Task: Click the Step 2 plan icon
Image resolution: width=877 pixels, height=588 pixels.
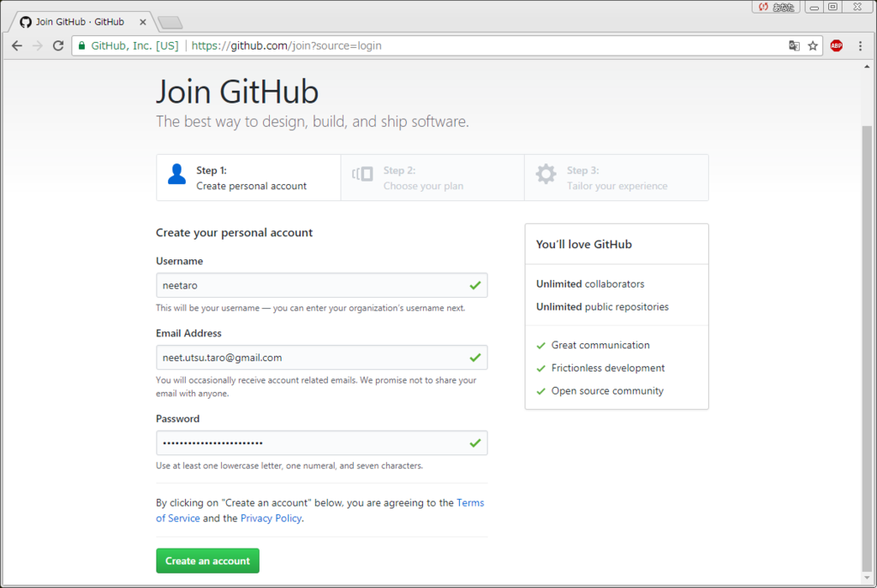Action: pyautogui.click(x=362, y=174)
